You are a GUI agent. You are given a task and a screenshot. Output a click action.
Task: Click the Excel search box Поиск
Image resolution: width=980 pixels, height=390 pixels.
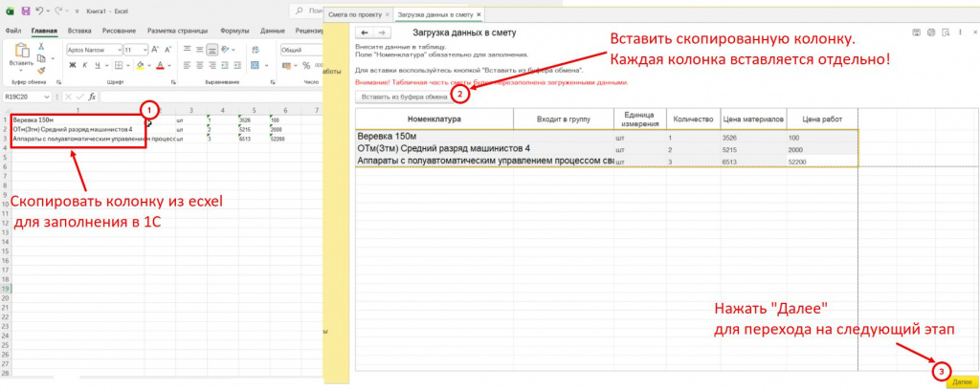[307, 11]
